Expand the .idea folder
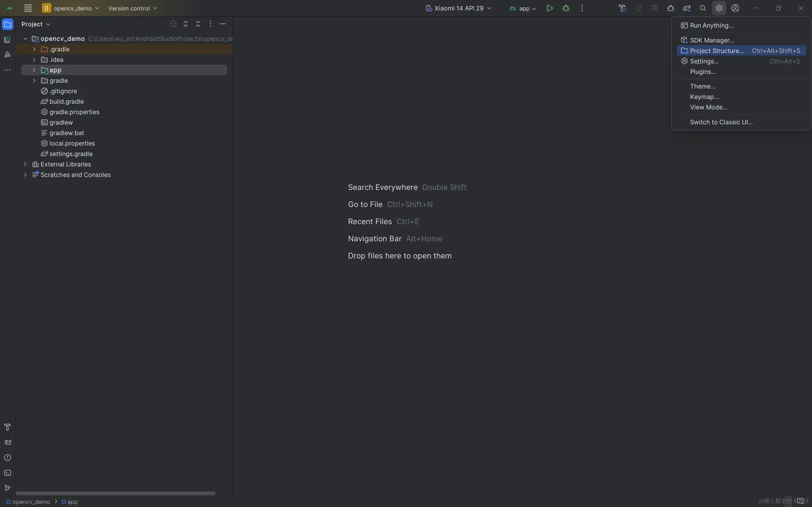 (x=34, y=59)
